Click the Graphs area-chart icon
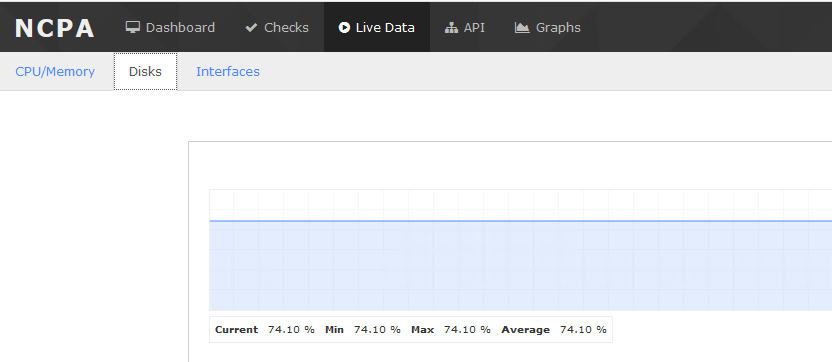 [522, 28]
